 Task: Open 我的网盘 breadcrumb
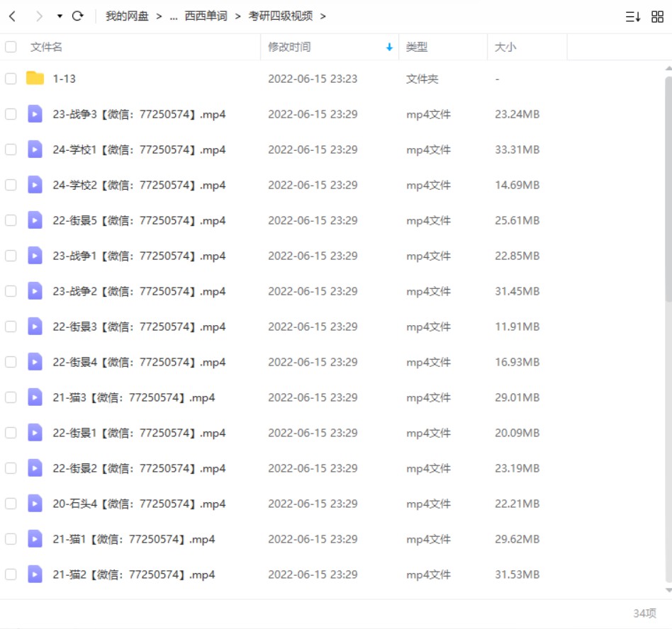[x=127, y=16]
